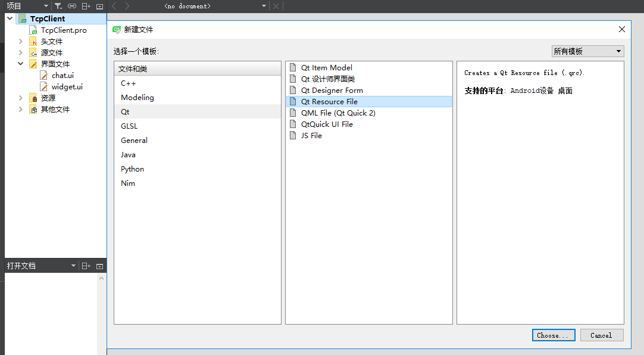644x355 pixels.
Task: Select the GLSL category
Action: tap(198, 126)
